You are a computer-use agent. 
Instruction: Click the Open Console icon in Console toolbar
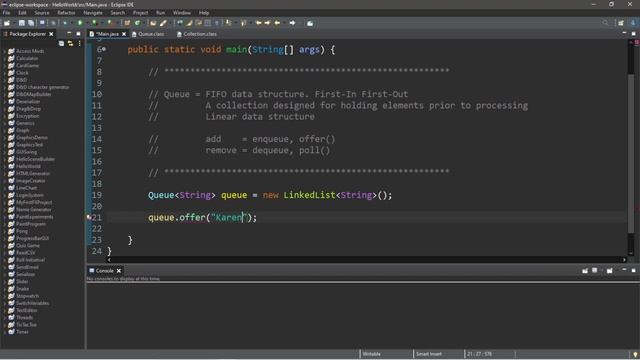click(x=609, y=270)
